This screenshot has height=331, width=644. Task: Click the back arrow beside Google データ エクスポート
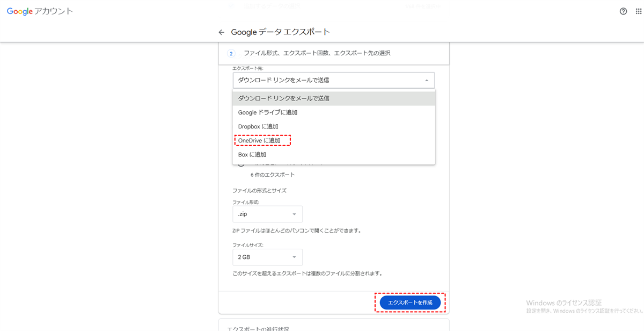(x=222, y=32)
